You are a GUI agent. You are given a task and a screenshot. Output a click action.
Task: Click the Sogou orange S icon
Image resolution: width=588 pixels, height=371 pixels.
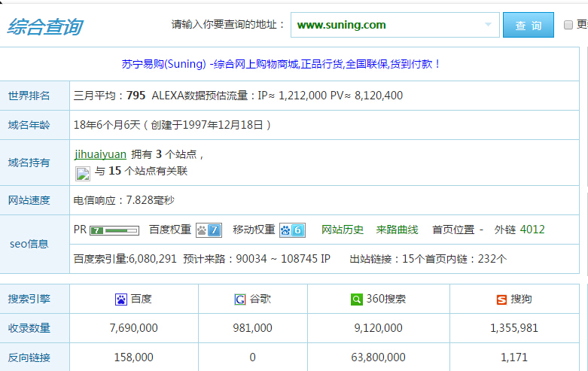pos(501,300)
